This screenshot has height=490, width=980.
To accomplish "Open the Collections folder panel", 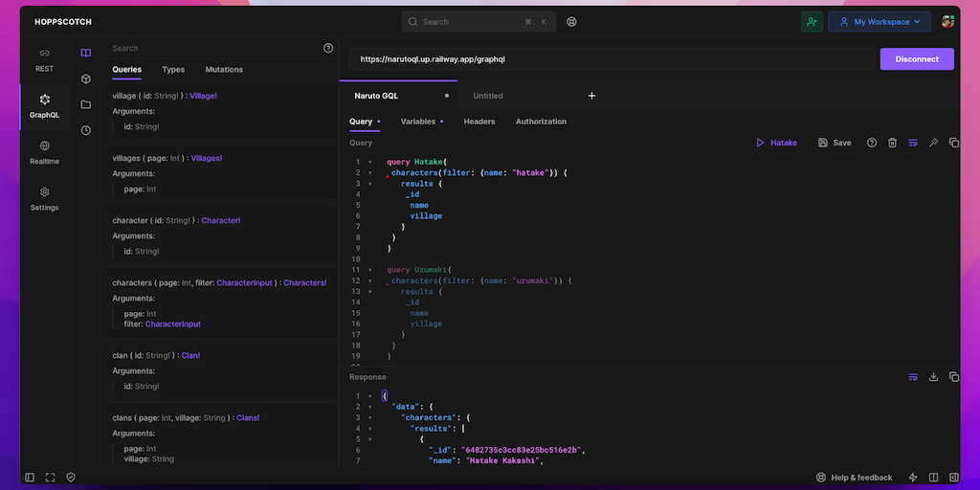I will (x=86, y=104).
